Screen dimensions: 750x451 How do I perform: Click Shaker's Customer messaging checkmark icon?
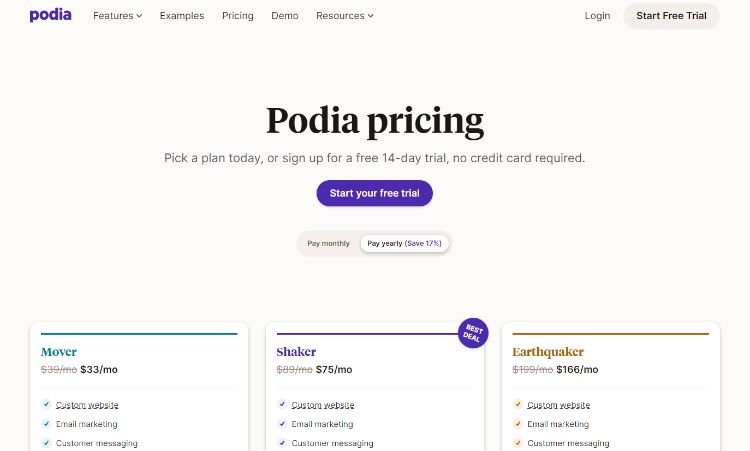pos(282,443)
